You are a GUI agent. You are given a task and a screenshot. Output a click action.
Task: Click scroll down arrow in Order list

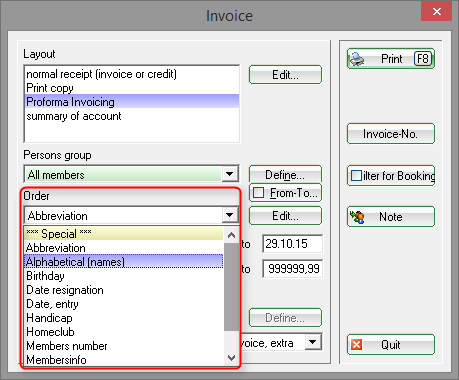(231, 358)
